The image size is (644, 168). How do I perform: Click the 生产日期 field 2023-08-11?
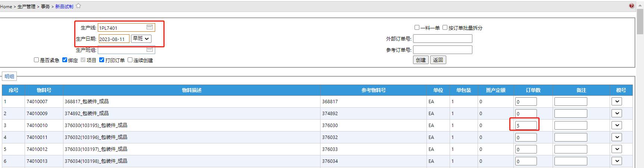[114, 39]
